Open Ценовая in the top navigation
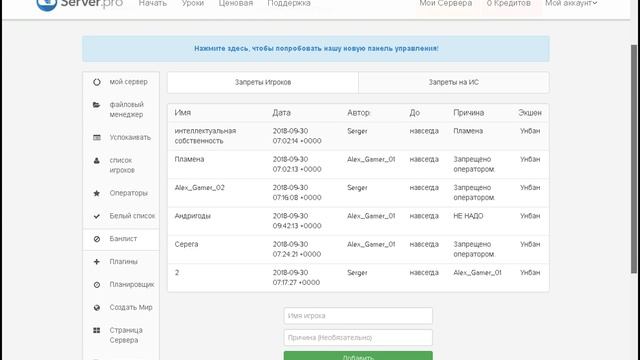 click(x=236, y=3)
